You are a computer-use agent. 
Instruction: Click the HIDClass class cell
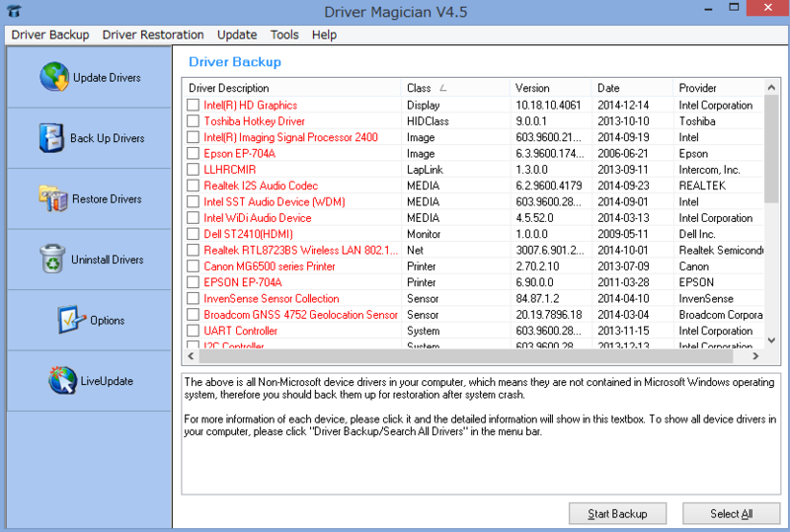click(x=428, y=120)
